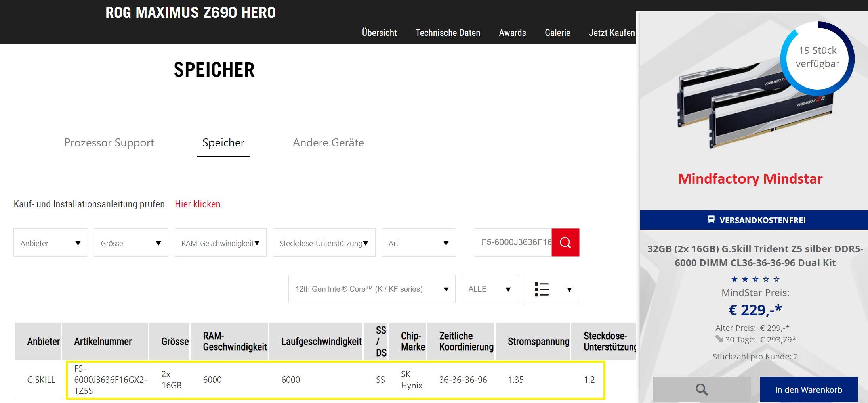
Task: Click the SPEICHER page heading
Action: click(214, 70)
